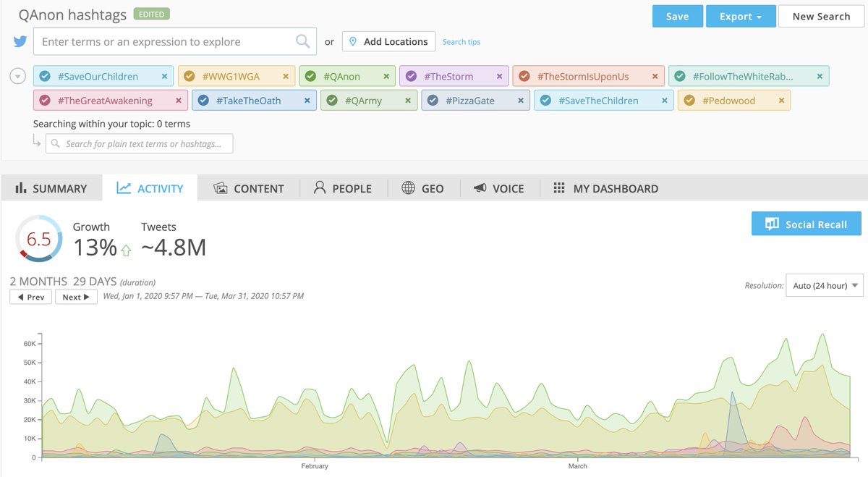The height and width of the screenshot is (477, 868).
Task: Remove the #TheGreatAwakening hashtag tag
Action: click(x=179, y=101)
